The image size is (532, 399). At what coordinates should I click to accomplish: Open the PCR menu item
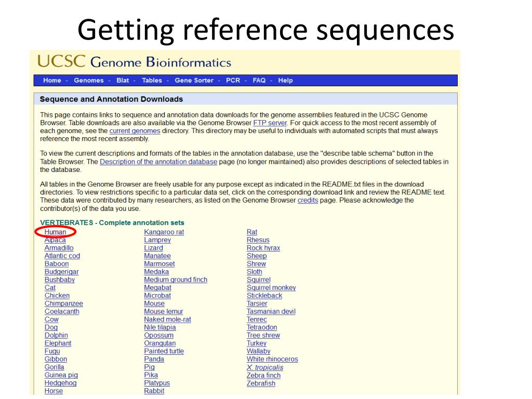pyautogui.click(x=233, y=81)
